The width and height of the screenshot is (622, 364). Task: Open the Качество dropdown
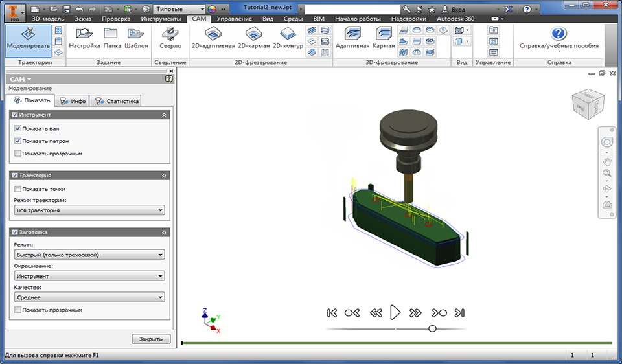point(89,297)
